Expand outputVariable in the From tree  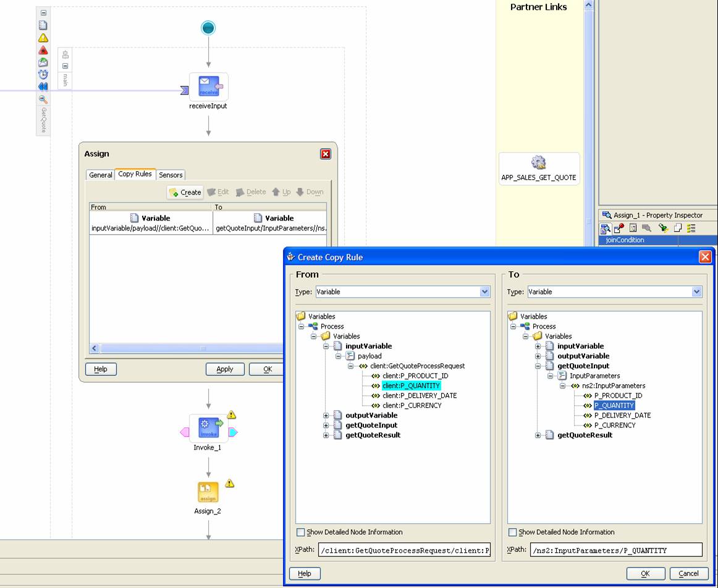tap(326, 415)
